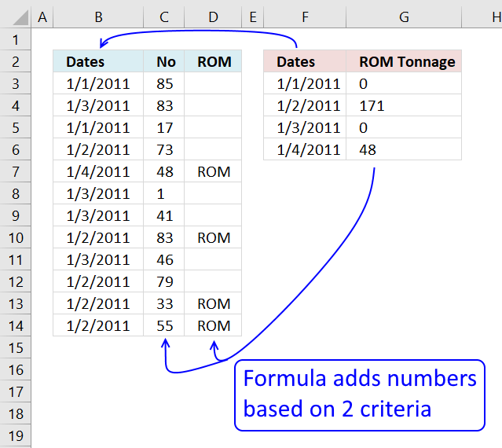Select cell G5 with value 0
This screenshot has height=448, width=502.
(404, 127)
